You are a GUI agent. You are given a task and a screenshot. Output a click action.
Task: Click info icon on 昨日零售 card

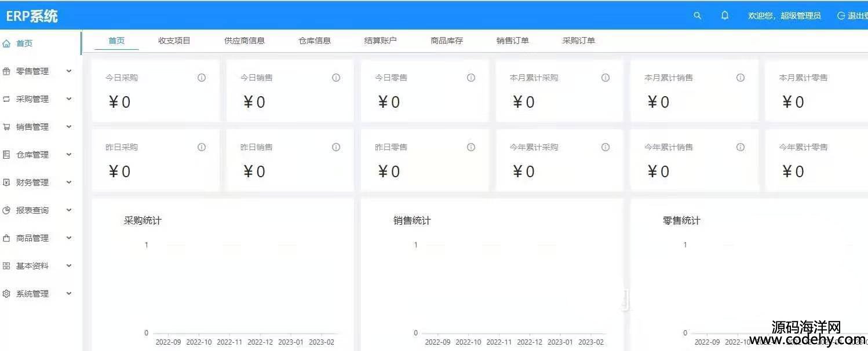[x=471, y=147]
